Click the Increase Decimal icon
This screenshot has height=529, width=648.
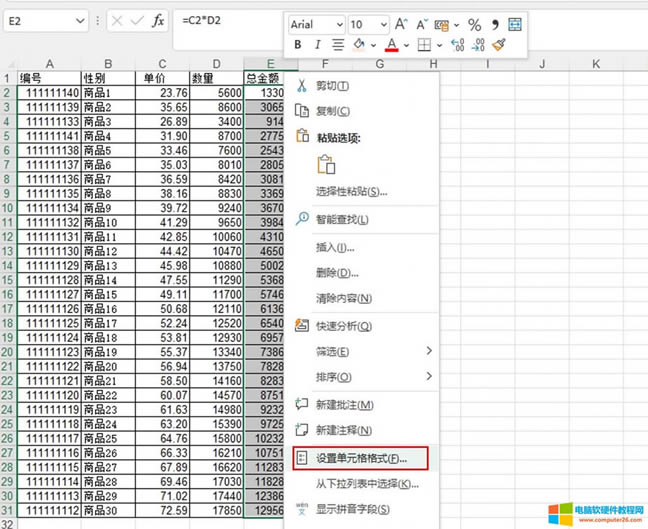tap(458, 44)
